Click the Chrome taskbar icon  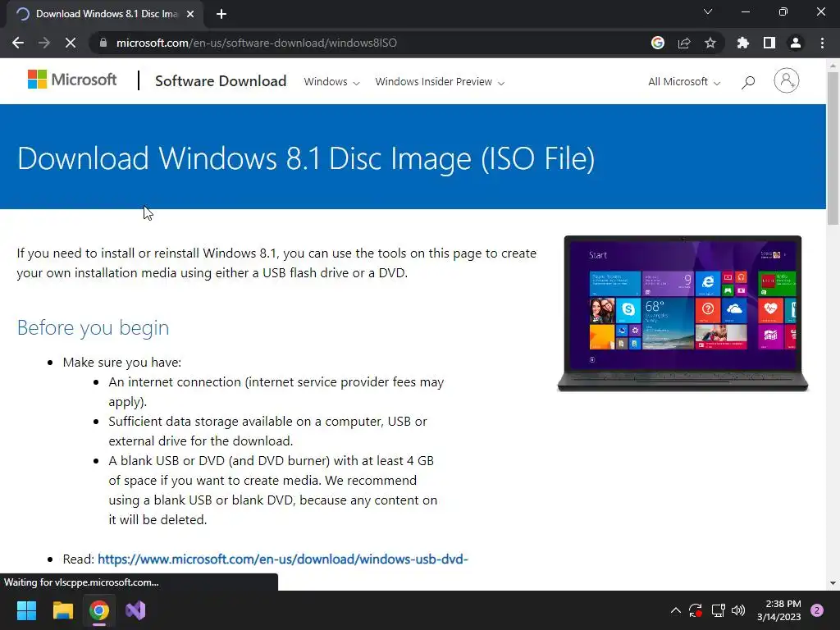click(x=99, y=610)
